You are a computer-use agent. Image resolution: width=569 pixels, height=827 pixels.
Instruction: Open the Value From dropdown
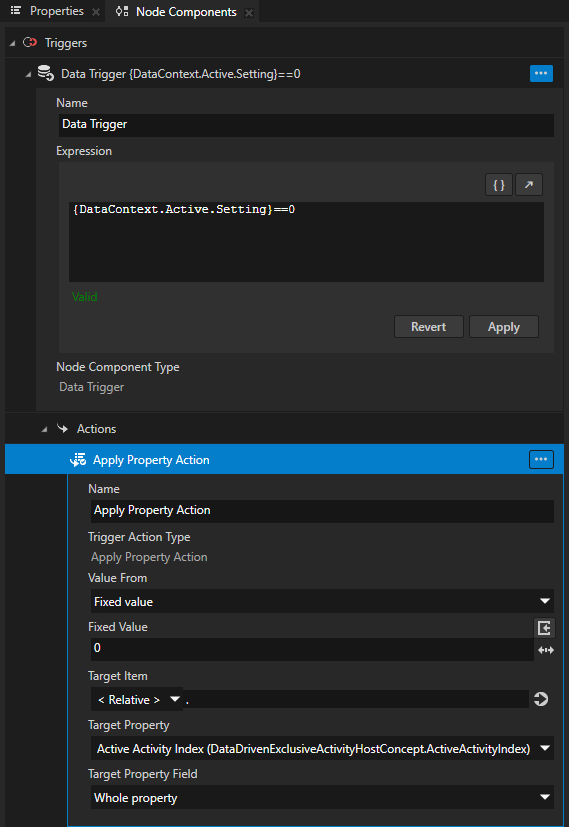pyautogui.click(x=322, y=601)
